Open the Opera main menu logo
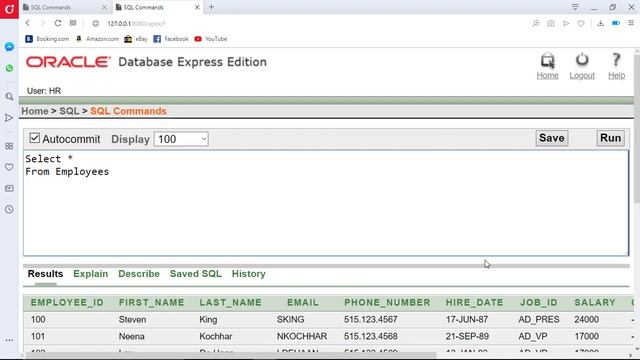 click(x=9, y=9)
